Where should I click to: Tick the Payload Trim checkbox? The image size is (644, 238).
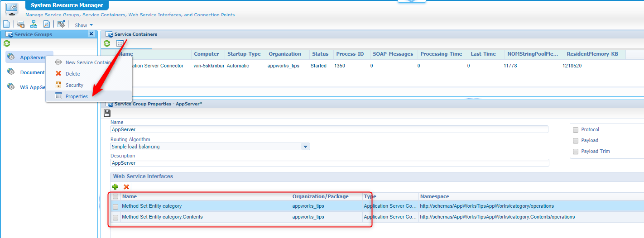coord(576,151)
